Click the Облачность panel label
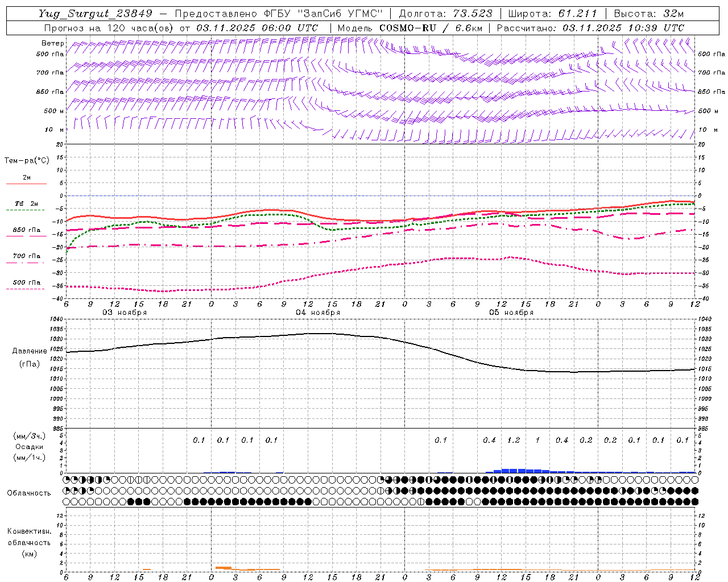This screenshot has height=582, width=728. [29, 493]
